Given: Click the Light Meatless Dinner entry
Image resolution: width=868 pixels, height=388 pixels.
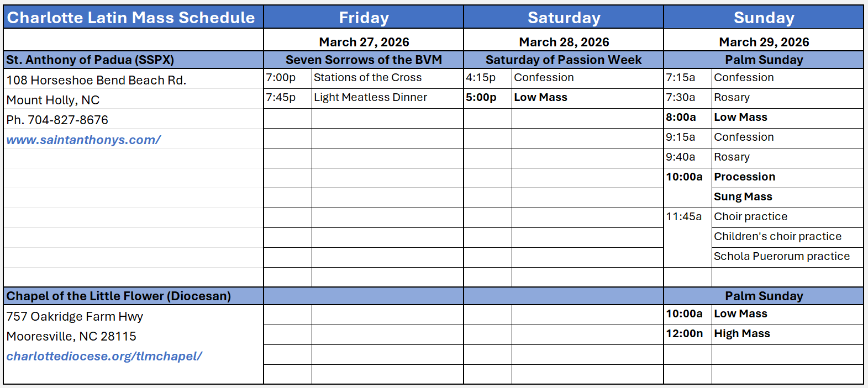Looking at the screenshot, I should (370, 98).
